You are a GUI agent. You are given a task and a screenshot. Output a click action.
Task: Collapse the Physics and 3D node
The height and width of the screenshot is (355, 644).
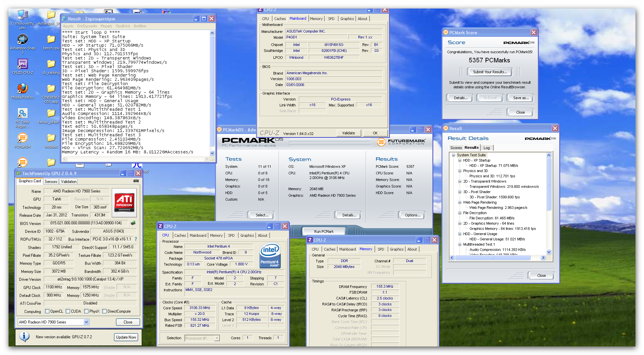click(x=460, y=171)
